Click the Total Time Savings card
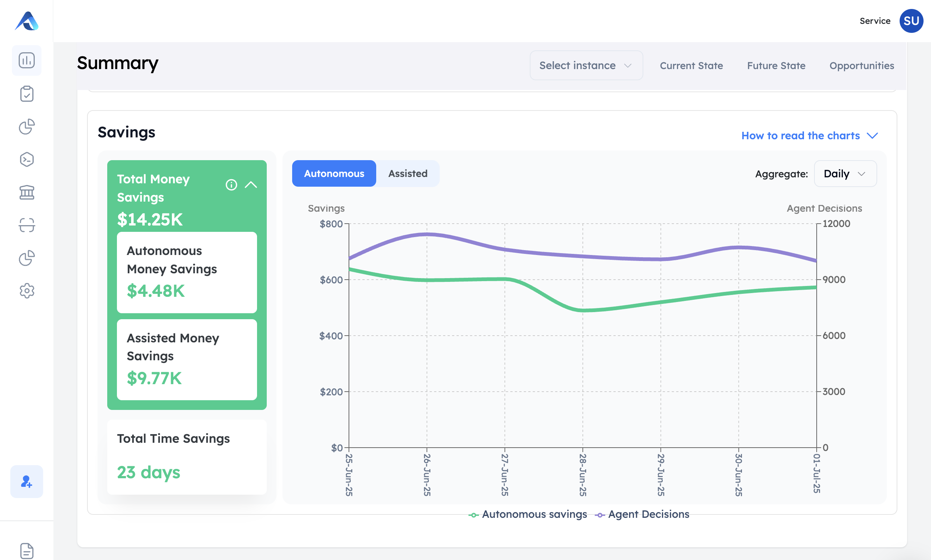Viewport: 931px width, 560px height. (x=187, y=457)
